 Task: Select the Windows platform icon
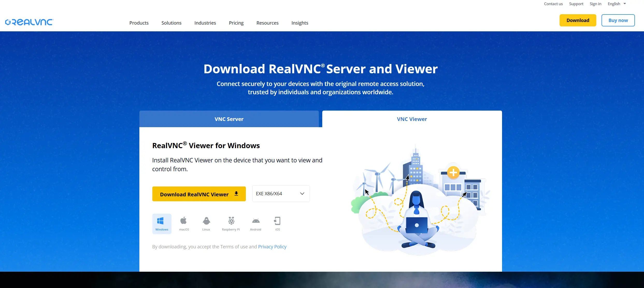[162, 223]
